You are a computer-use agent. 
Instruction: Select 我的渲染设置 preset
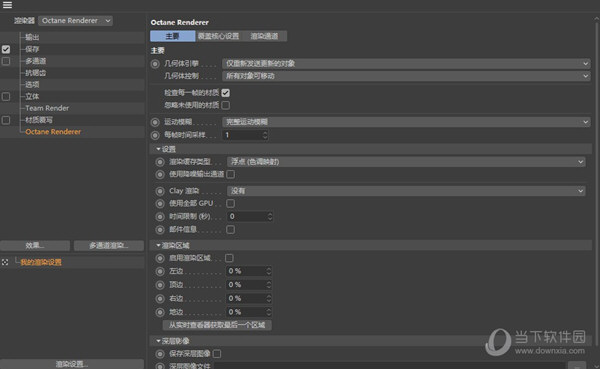tap(41, 262)
